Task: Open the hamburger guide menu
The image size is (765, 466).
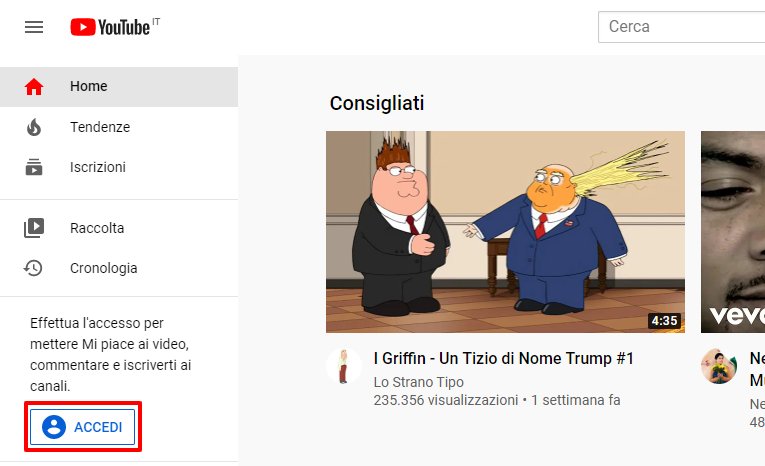Action: 34,27
